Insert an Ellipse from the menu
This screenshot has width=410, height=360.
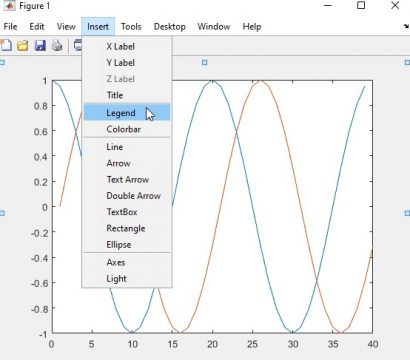[x=127, y=245]
